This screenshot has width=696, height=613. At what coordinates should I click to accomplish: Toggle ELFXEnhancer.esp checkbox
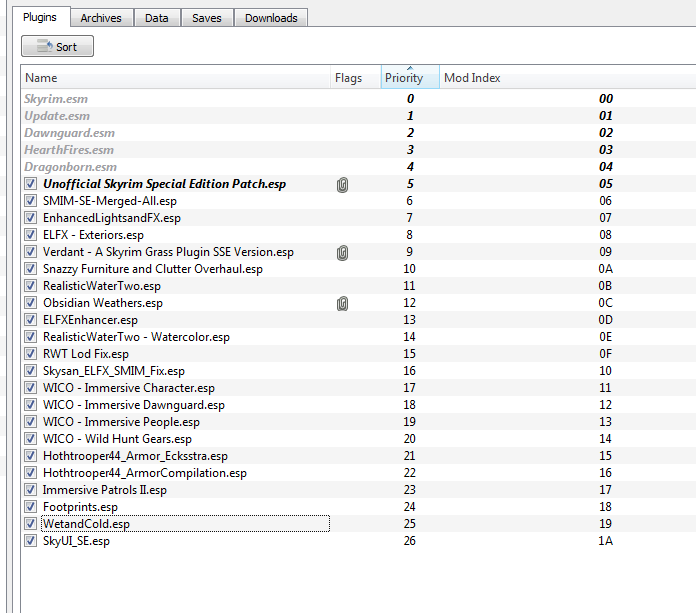(x=30, y=320)
